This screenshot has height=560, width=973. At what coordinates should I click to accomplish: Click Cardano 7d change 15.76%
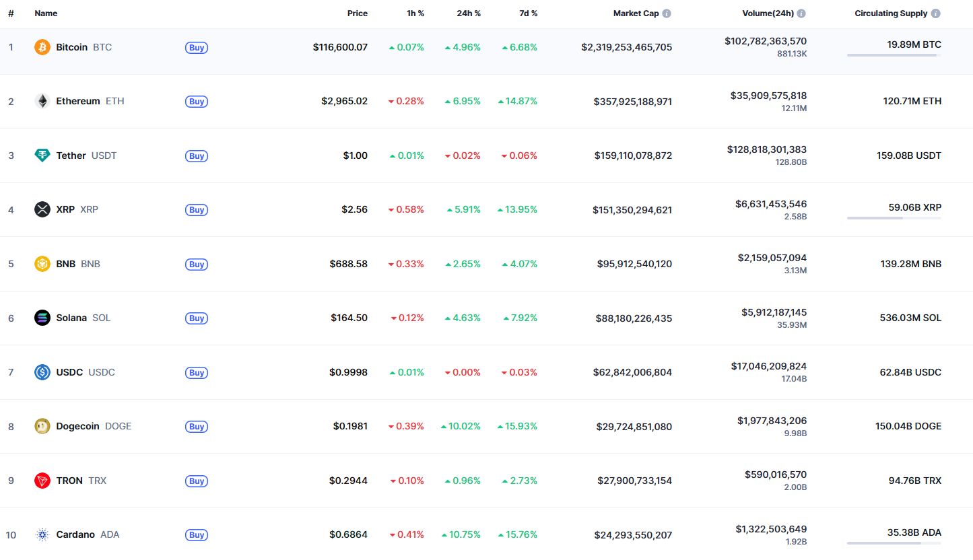tap(517, 534)
